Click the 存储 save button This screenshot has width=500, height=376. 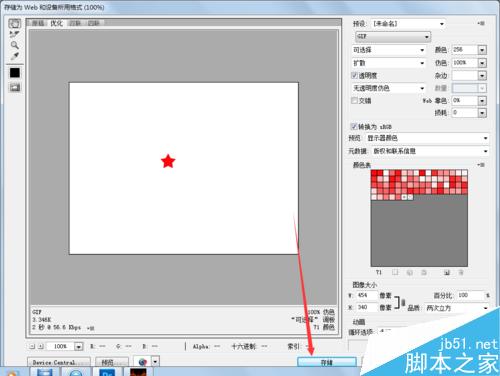click(327, 362)
